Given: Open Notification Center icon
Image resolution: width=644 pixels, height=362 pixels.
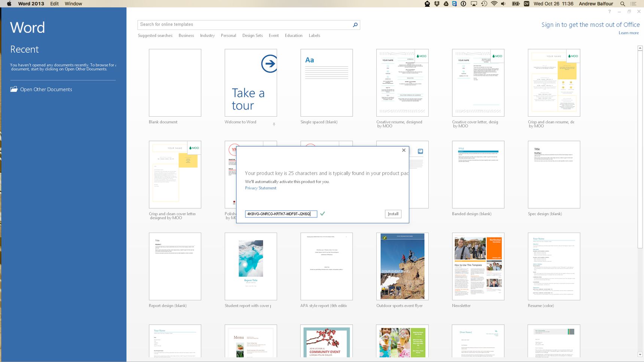Looking at the screenshot, I should coord(634,4).
